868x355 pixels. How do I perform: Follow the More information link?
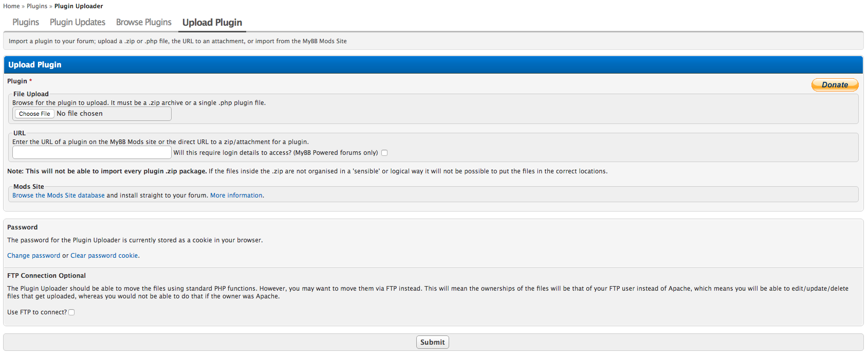pyautogui.click(x=236, y=196)
